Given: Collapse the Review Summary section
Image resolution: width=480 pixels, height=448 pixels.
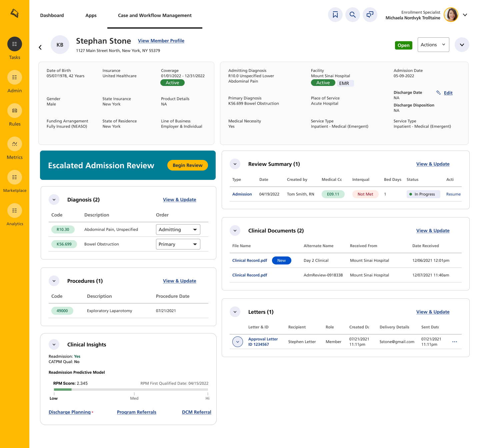Looking at the screenshot, I should pyautogui.click(x=235, y=164).
